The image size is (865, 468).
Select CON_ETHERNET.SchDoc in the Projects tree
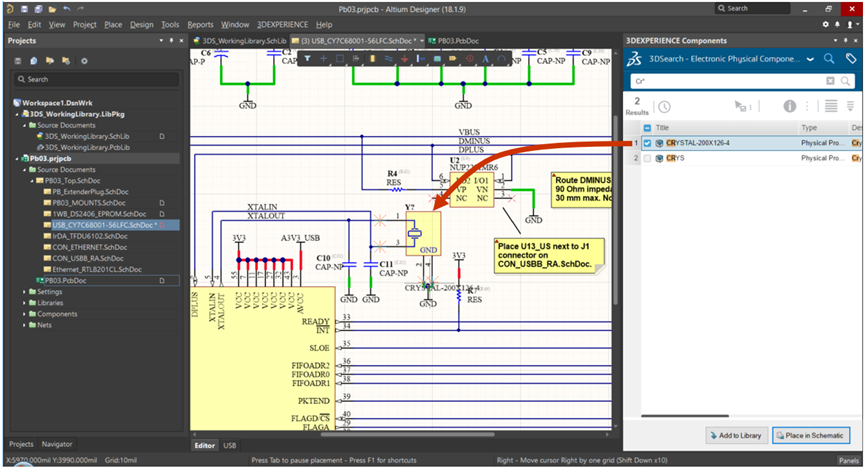coord(89,247)
